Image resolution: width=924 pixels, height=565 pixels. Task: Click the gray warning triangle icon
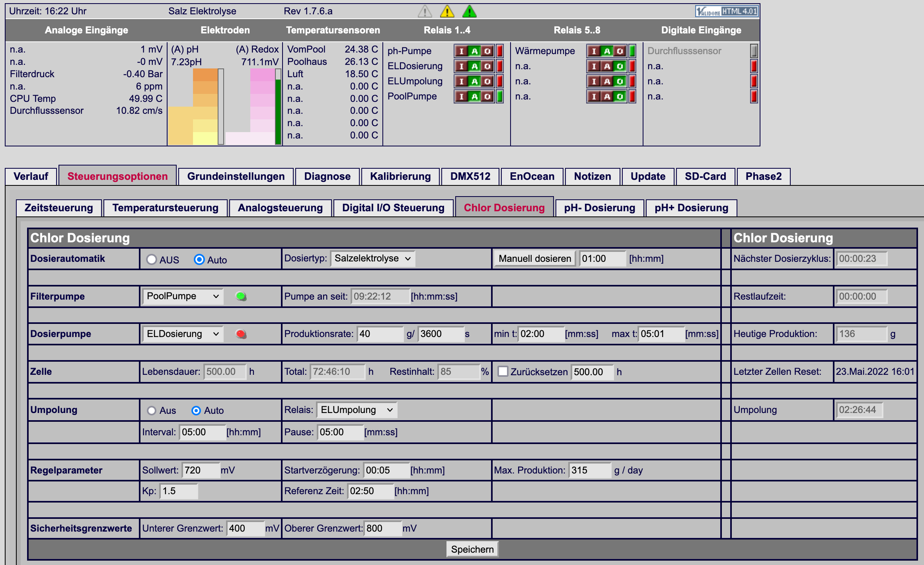[x=425, y=11]
